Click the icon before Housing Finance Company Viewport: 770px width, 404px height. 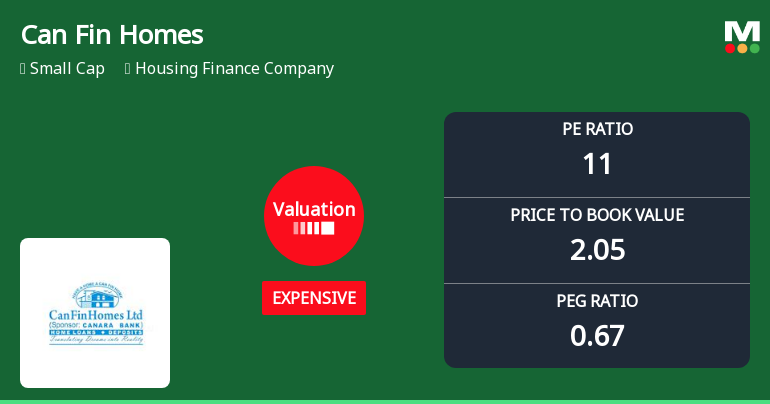tap(128, 69)
